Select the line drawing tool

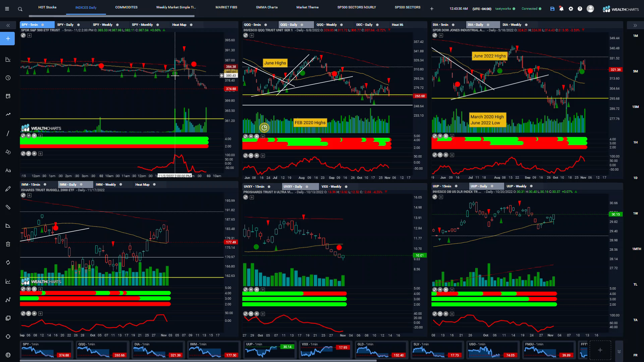click(x=8, y=133)
